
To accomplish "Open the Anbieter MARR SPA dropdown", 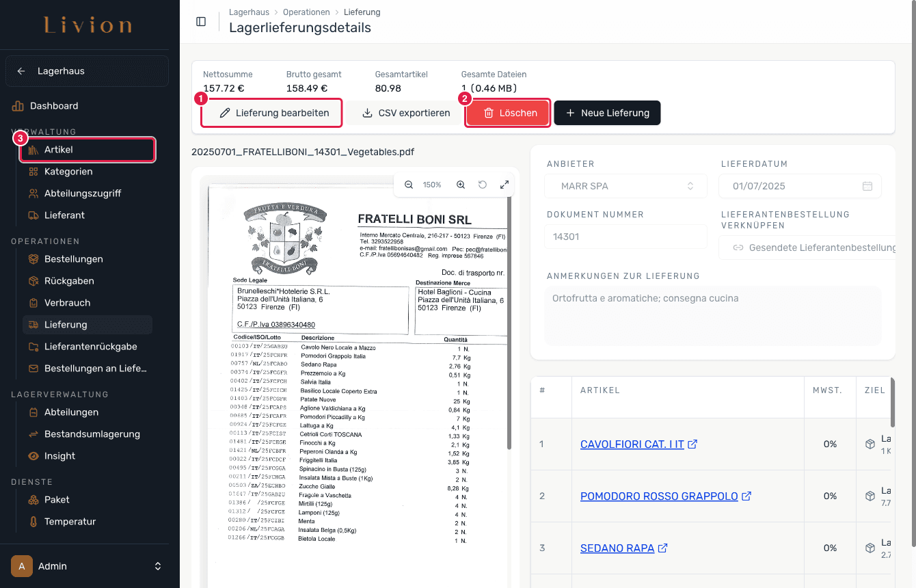I will click(x=626, y=186).
